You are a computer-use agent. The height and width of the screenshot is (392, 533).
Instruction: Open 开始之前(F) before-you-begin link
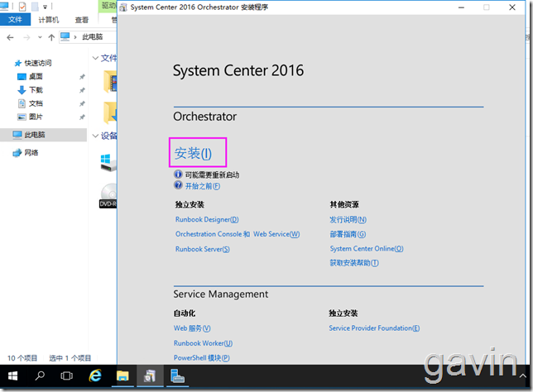coord(203,186)
